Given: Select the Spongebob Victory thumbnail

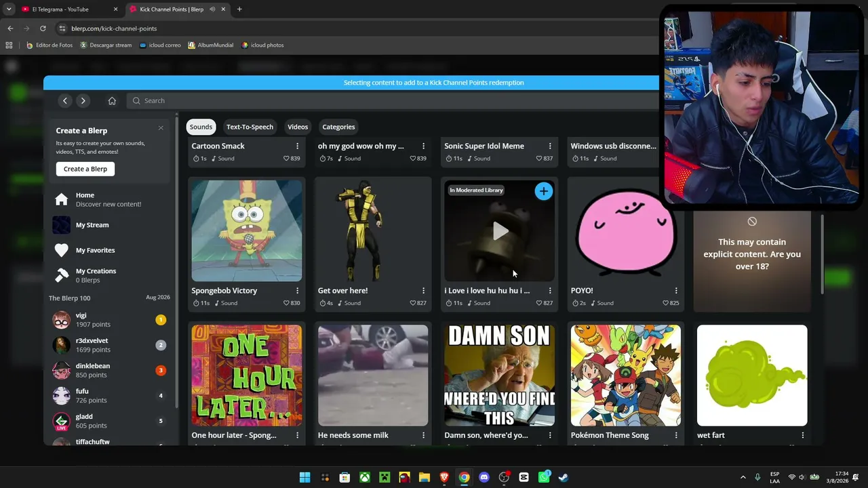Looking at the screenshot, I should point(247,230).
